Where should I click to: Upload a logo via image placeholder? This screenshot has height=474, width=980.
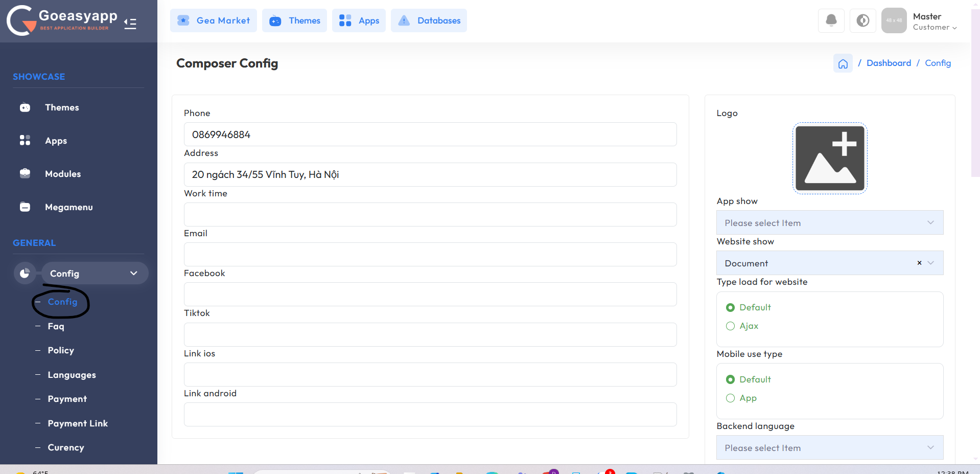829,159
